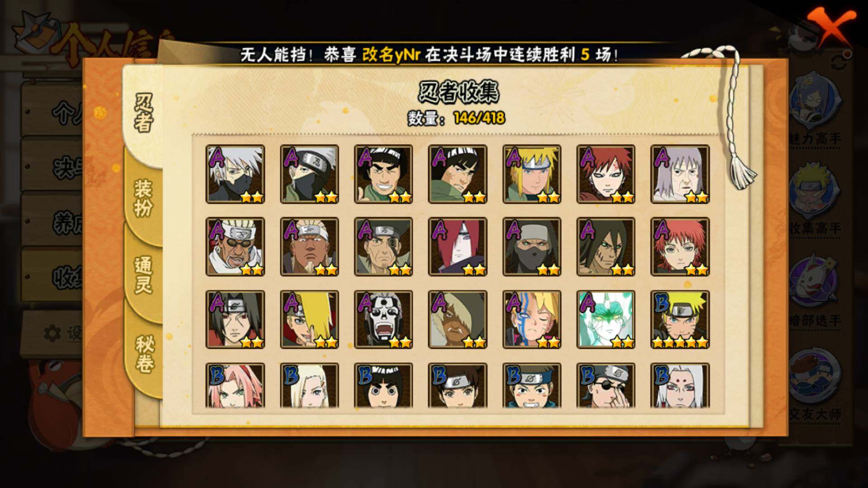Screen dimensions: 868x488
Task: Pick glowing green spirit ninja portrait
Action: (x=606, y=319)
